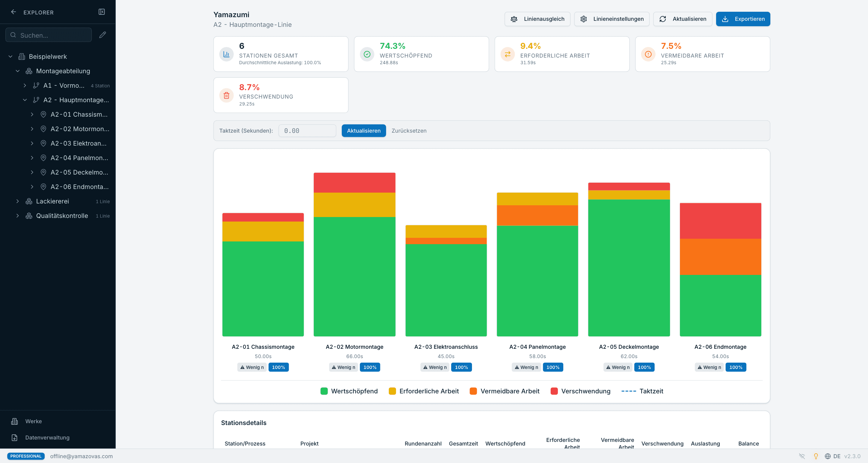The height and width of the screenshot is (463, 868).
Task: Click the Taktzeit seconds input field
Action: coord(307,131)
